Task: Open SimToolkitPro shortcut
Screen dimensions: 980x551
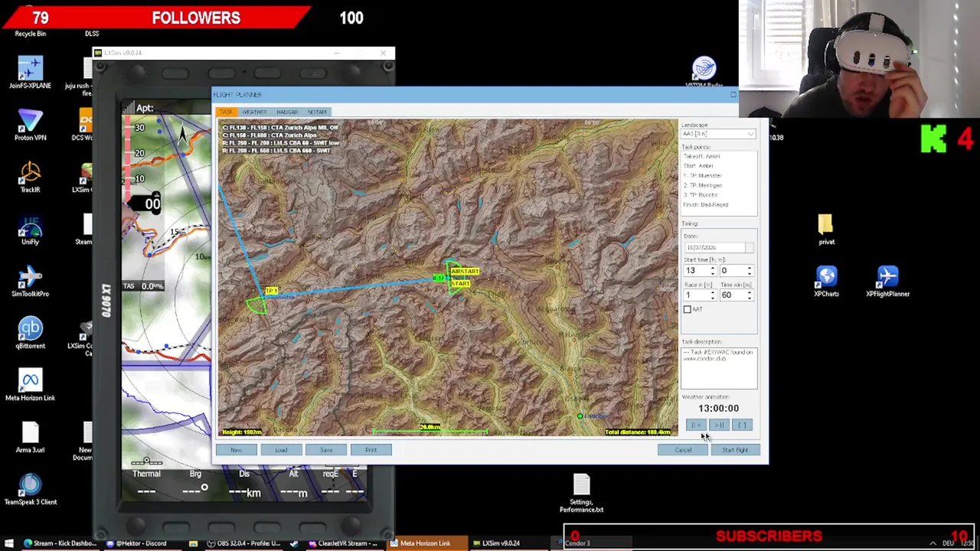Action: point(30,281)
